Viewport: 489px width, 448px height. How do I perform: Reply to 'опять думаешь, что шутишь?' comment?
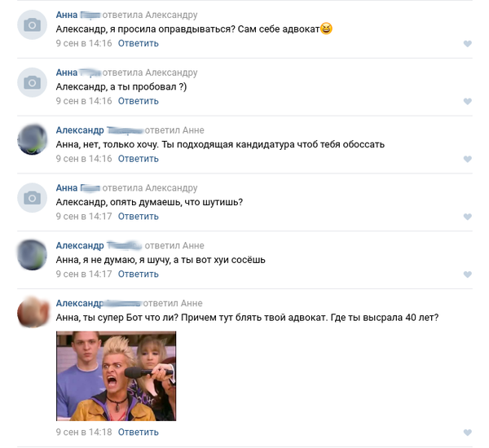(139, 217)
